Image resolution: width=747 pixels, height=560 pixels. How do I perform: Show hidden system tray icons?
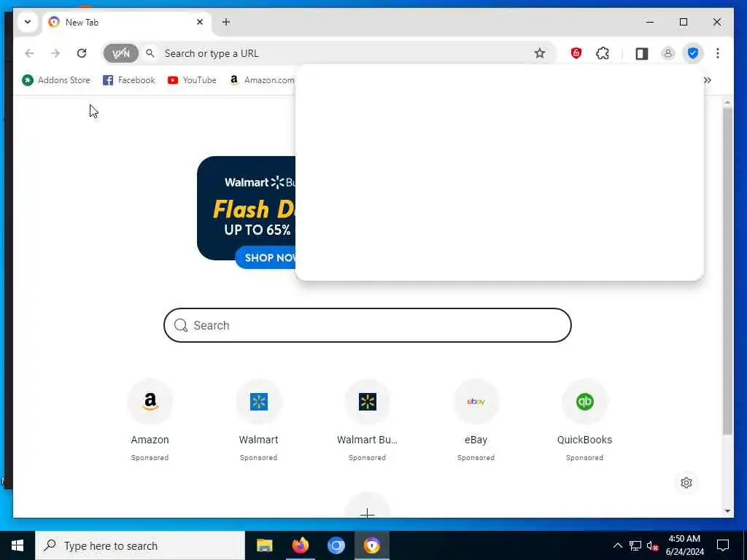tap(617, 545)
